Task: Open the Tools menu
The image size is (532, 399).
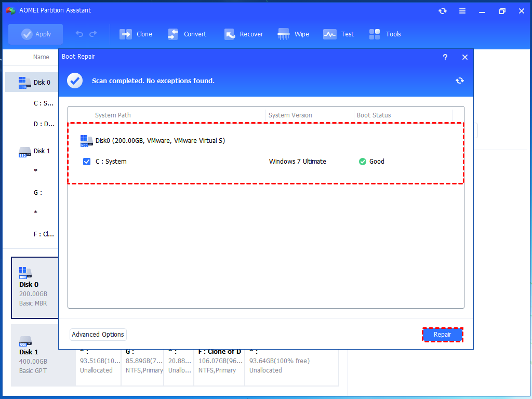Action: pyautogui.click(x=385, y=34)
